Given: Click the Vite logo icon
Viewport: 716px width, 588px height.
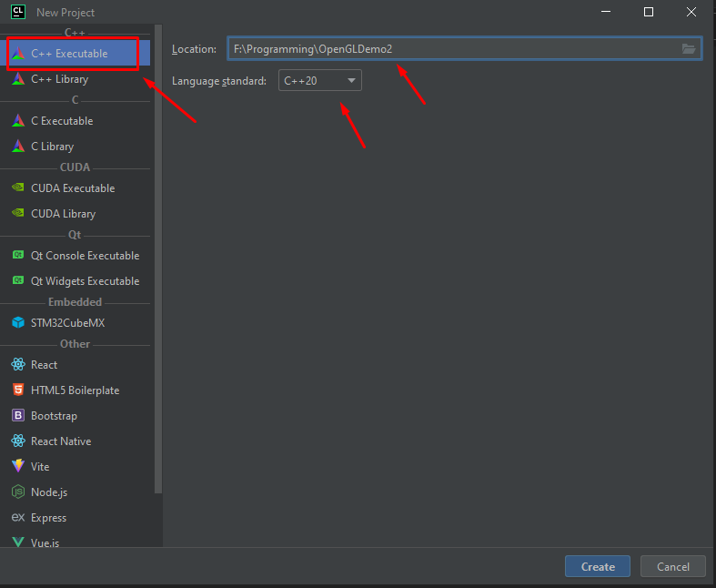Looking at the screenshot, I should pyautogui.click(x=18, y=466).
